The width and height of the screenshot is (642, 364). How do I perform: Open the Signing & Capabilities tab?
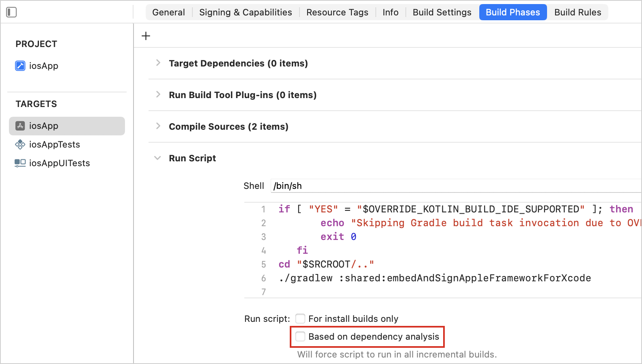tap(246, 12)
